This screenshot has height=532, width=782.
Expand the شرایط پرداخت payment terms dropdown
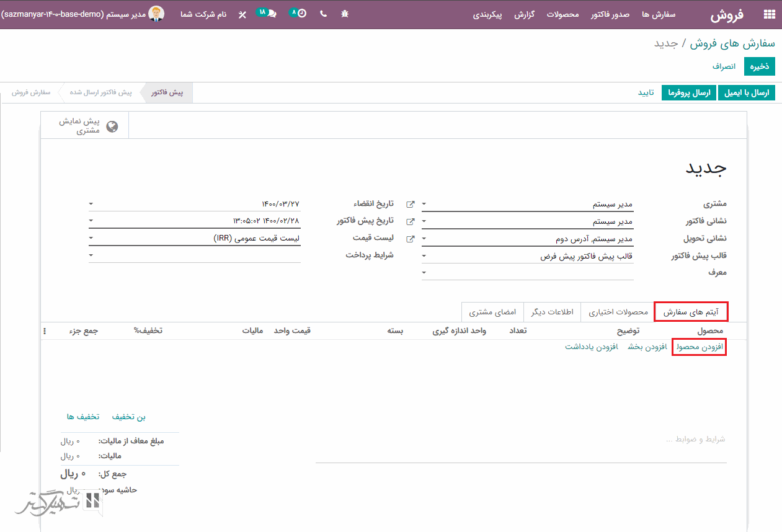click(x=91, y=255)
